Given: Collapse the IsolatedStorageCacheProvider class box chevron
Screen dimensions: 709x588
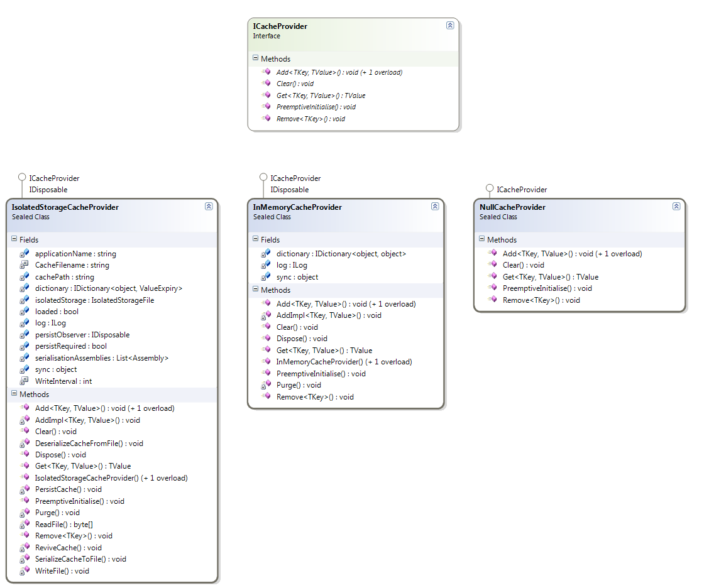Looking at the screenshot, I should (x=209, y=206).
